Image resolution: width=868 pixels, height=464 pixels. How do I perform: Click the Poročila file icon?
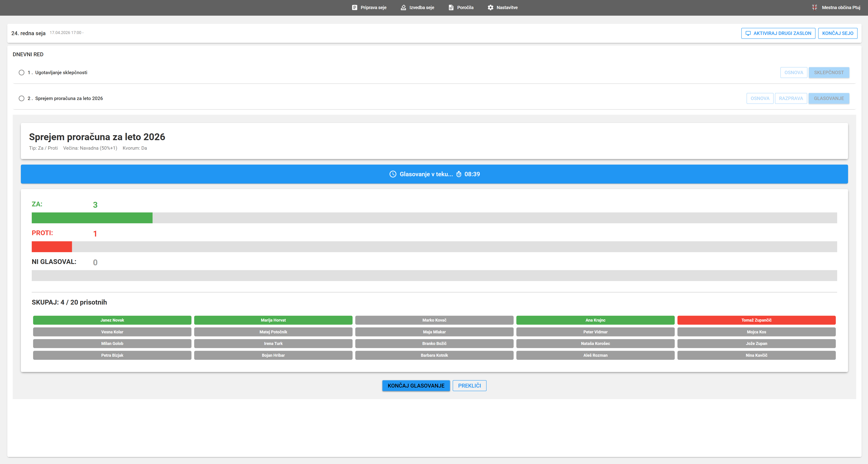[x=451, y=7]
